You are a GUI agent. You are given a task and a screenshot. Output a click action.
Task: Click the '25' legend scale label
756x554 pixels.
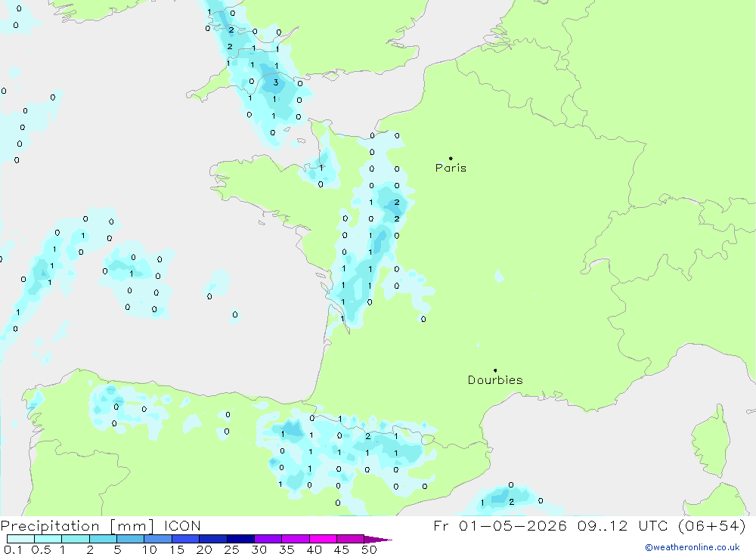[231, 549]
